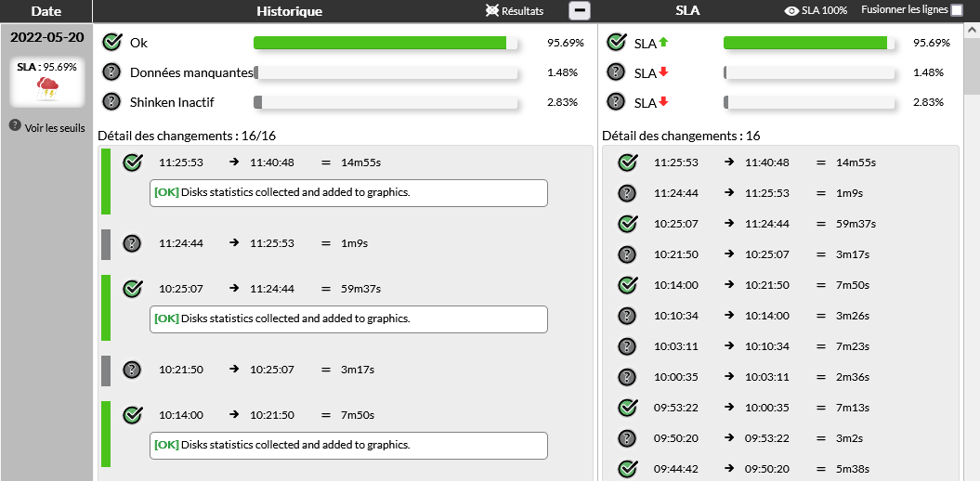Toggle the SLA 100% eye icon

point(791,11)
